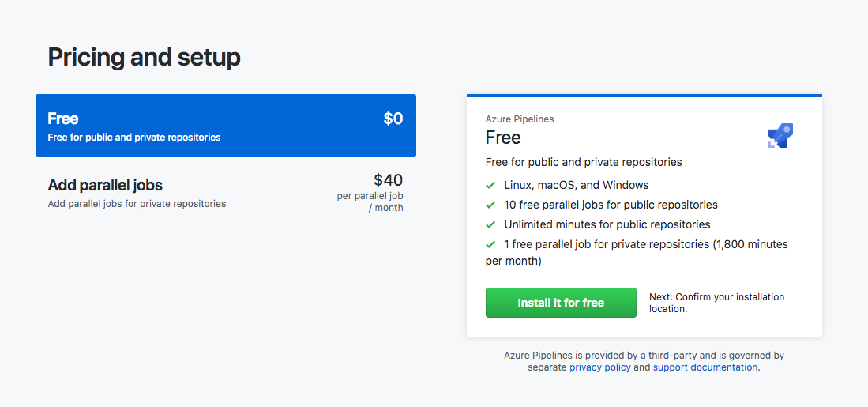Click the checkmark beside Unlimited minutes
This screenshot has height=407, width=868.
click(x=490, y=224)
